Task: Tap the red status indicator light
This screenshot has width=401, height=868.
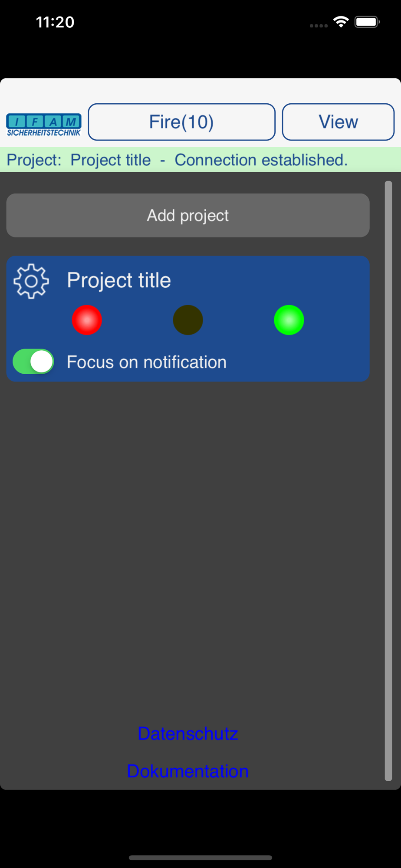Action: [x=87, y=320]
